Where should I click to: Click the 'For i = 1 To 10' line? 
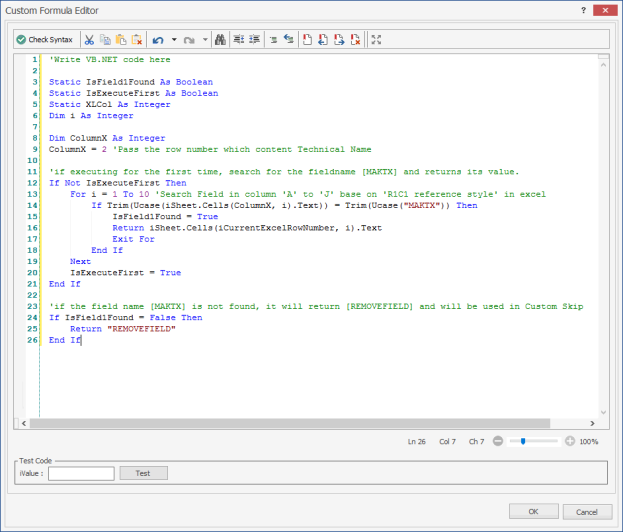pos(308,194)
